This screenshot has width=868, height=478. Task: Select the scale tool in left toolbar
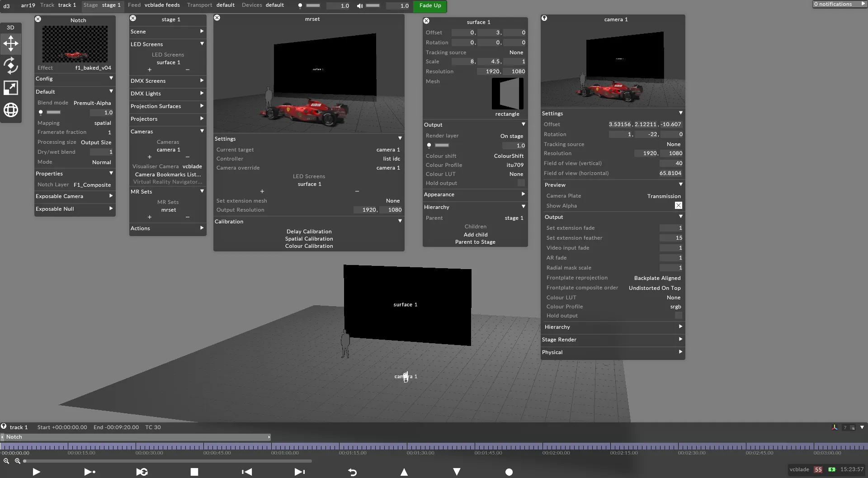point(11,88)
